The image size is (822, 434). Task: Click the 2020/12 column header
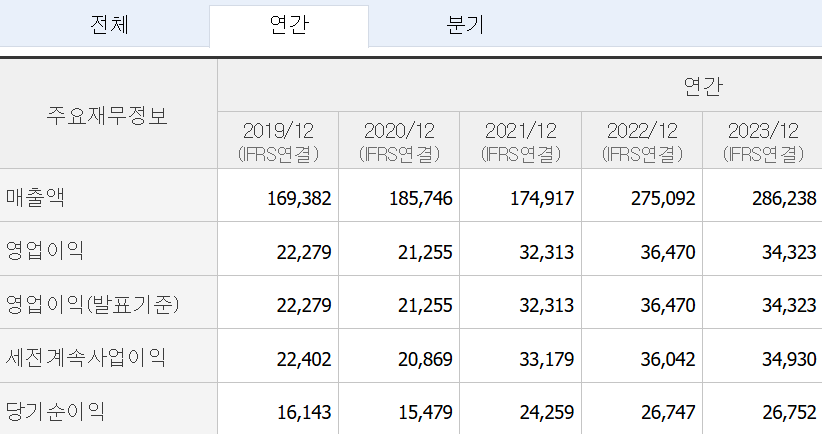pos(399,140)
